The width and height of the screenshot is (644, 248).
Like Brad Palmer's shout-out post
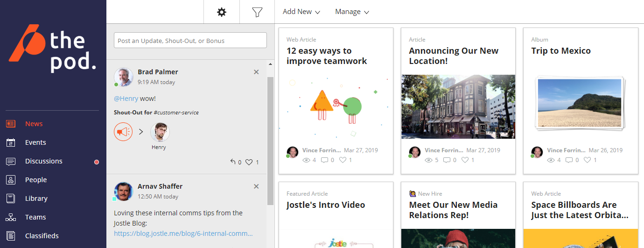pyautogui.click(x=249, y=162)
